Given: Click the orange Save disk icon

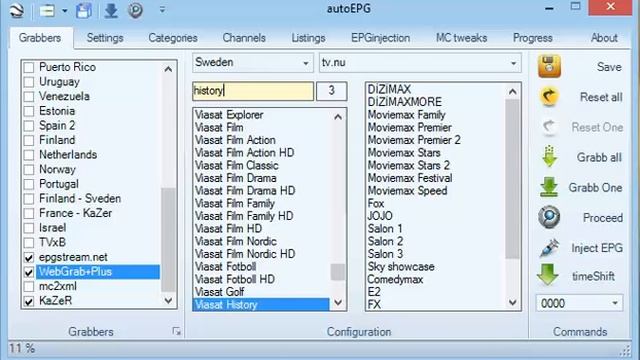Looking at the screenshot, I should (549, 66).
